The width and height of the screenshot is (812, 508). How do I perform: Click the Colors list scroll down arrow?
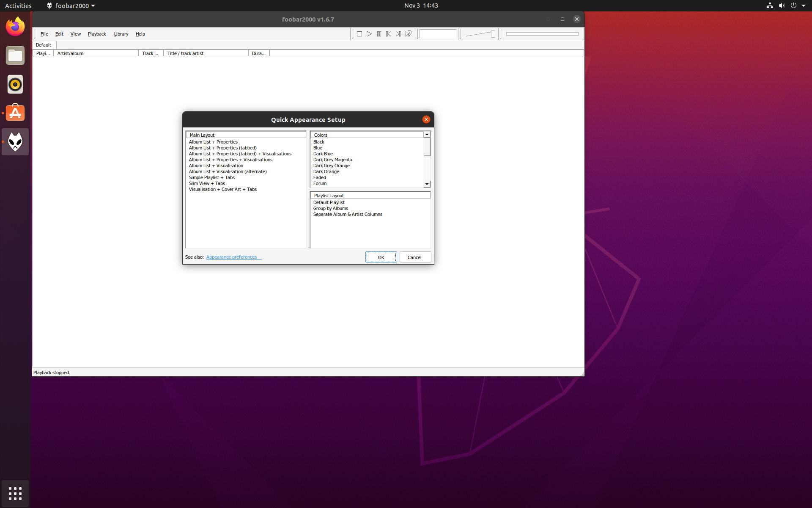pos(427,184)
